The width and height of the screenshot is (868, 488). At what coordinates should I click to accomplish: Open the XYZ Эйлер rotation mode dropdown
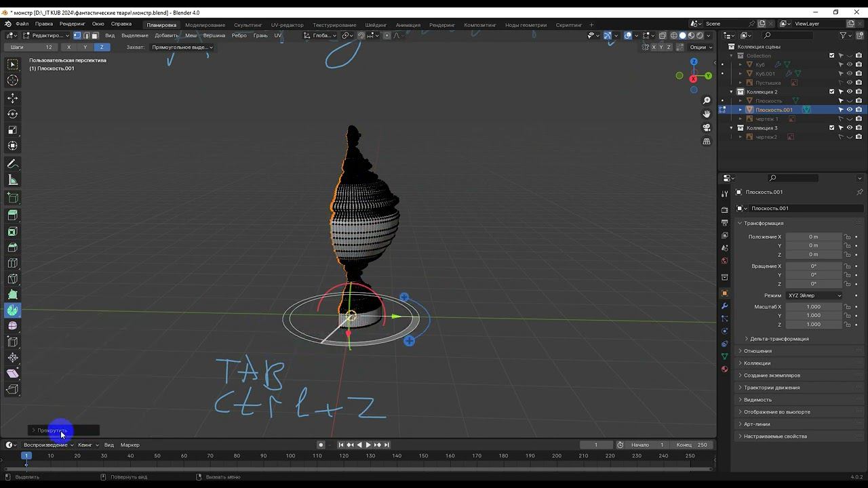point(814,296)
